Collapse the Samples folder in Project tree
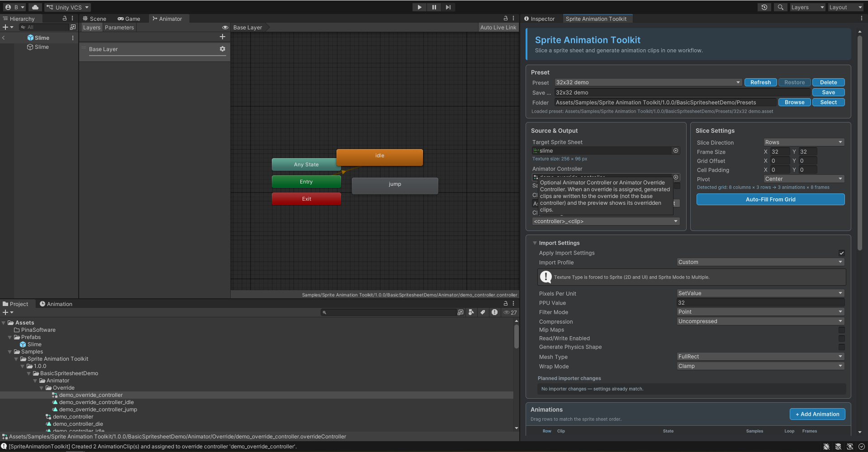Viewport: 868px width, 452px height. pyautogui.click(x=10, y=352)
